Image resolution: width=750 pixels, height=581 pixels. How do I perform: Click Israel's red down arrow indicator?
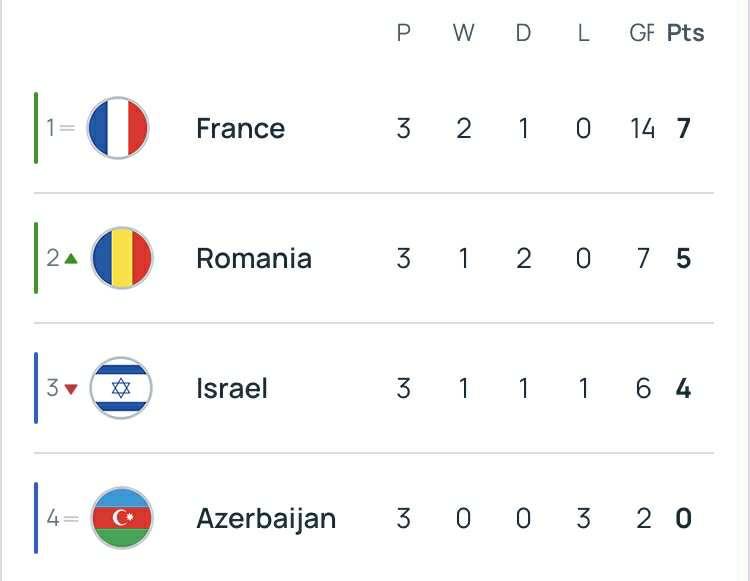[x=71, y=389]
